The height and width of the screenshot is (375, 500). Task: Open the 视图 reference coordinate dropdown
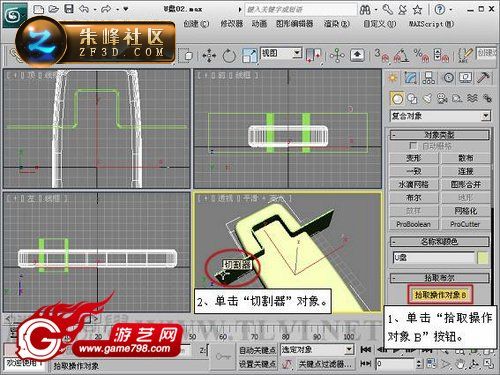coord(281,53)
